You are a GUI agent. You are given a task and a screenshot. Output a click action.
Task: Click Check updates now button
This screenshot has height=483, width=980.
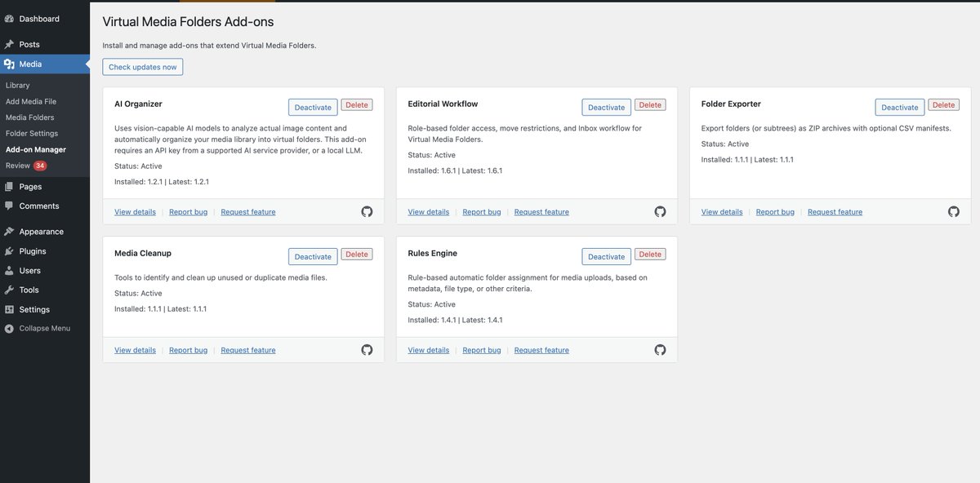pos(143,67)
